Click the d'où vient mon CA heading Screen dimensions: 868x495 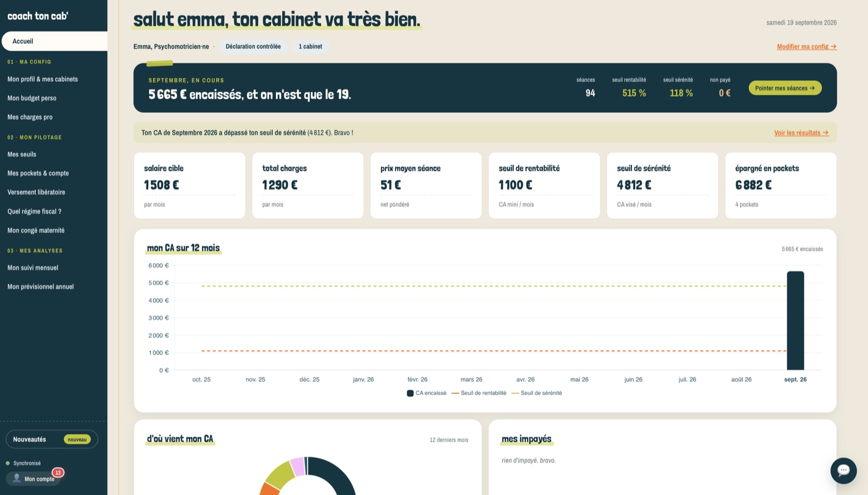tap(180, 439)
